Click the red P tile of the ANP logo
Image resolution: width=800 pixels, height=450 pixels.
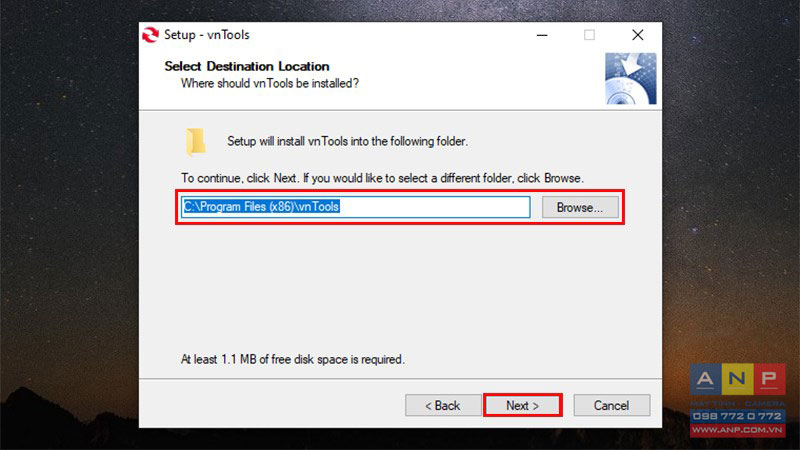point(769,379)
